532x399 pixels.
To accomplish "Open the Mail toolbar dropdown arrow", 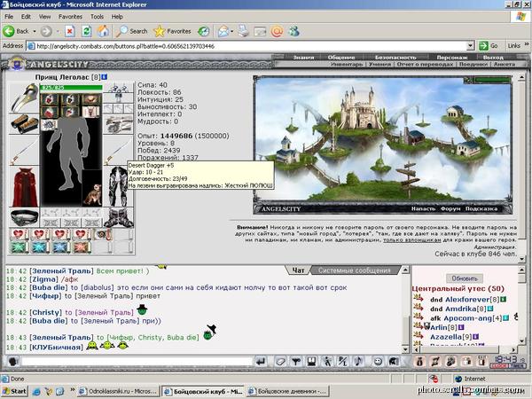I will coord(232,32).
